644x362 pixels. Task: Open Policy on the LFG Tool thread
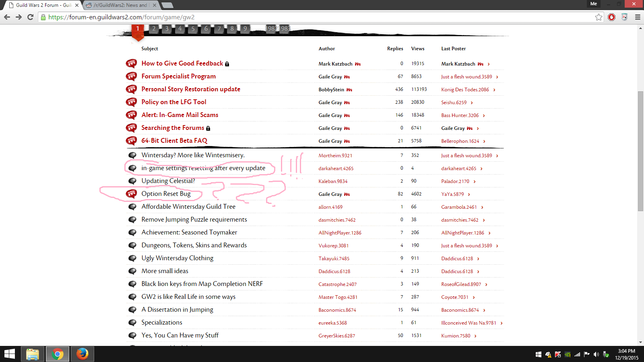(x=173, y=102)
